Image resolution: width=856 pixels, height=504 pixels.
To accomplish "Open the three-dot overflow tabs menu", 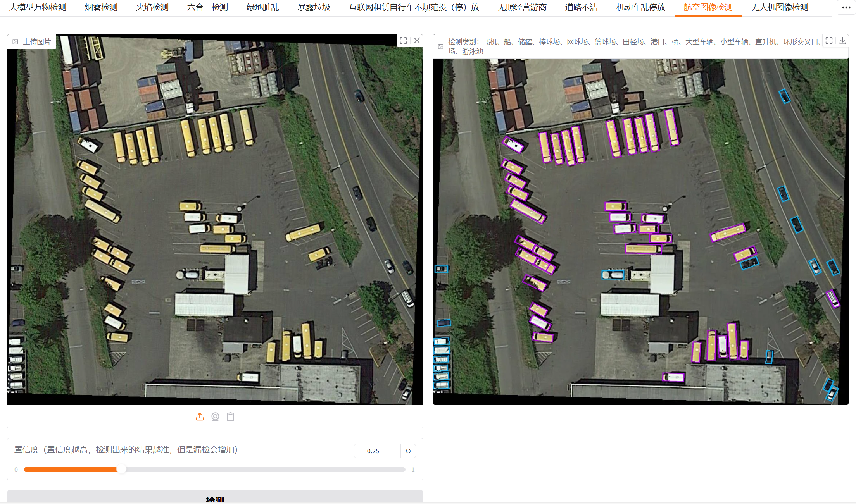I will [846, 7].
